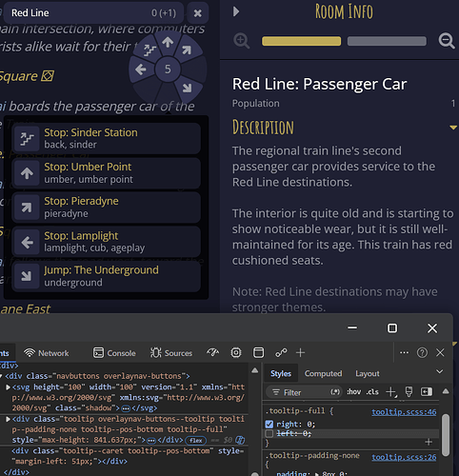Collapse the Room Info panel arrow
459x476 pixels.
coord(236,11)
